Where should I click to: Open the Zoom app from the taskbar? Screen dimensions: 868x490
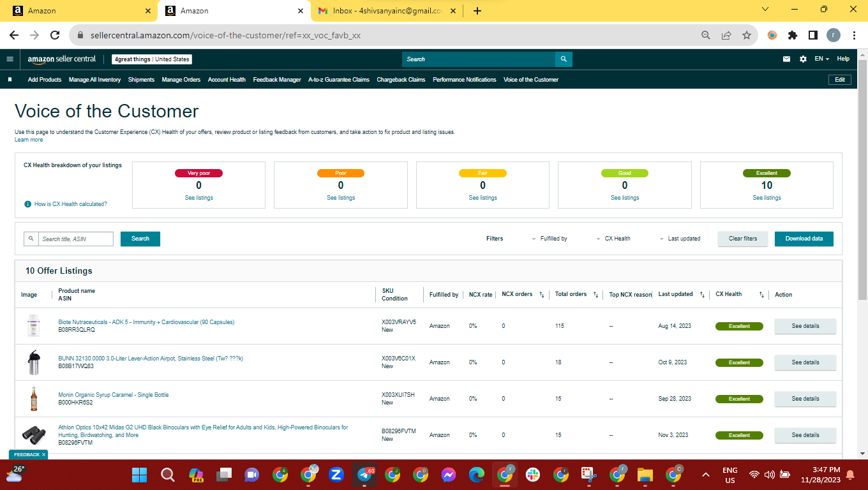pos(336,475)
